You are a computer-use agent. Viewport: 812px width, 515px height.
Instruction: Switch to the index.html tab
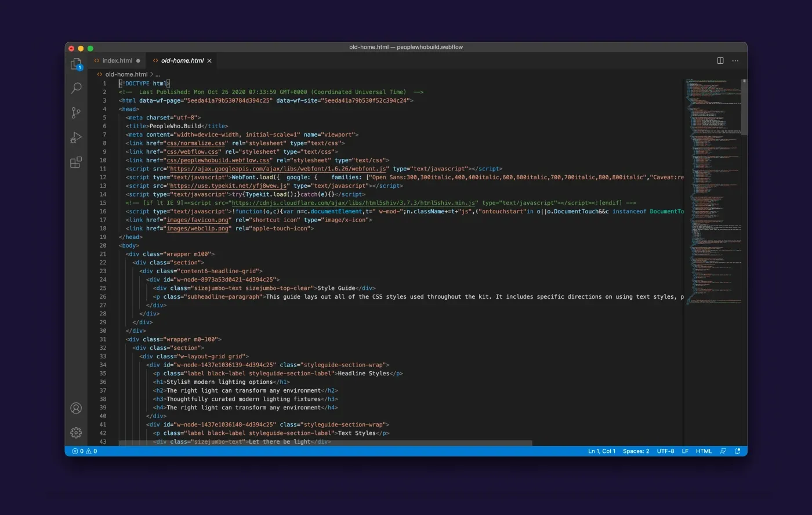[x=118, y=60]
